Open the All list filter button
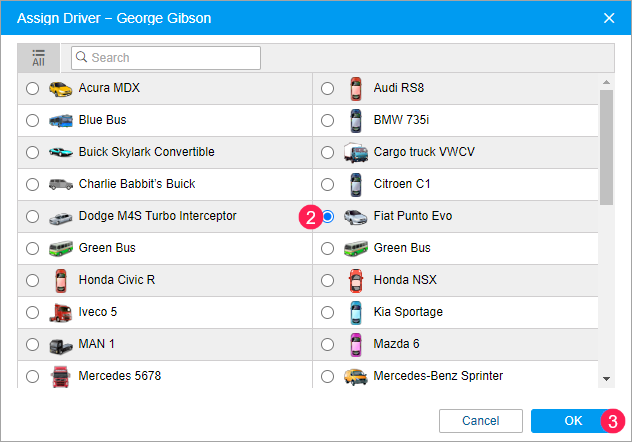 coord(38,57)
